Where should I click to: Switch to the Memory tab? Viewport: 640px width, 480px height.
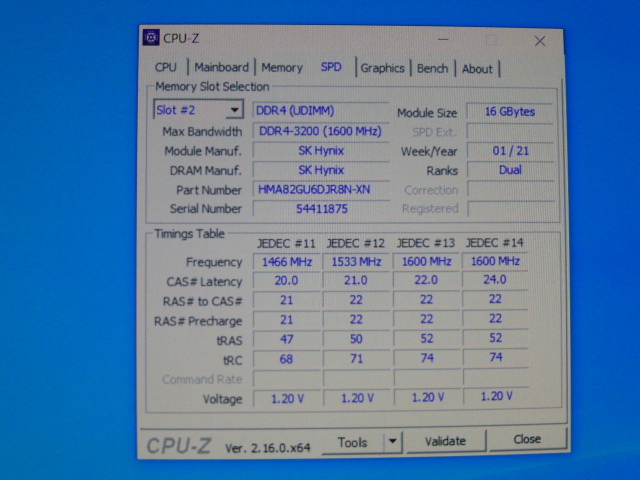[282, 67]
